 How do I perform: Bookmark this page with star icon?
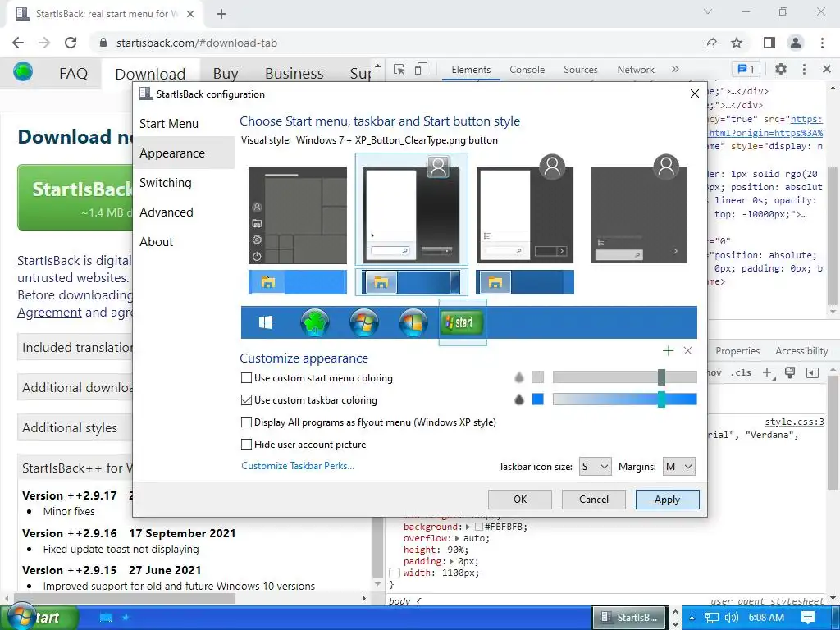(x=737, y=43)
